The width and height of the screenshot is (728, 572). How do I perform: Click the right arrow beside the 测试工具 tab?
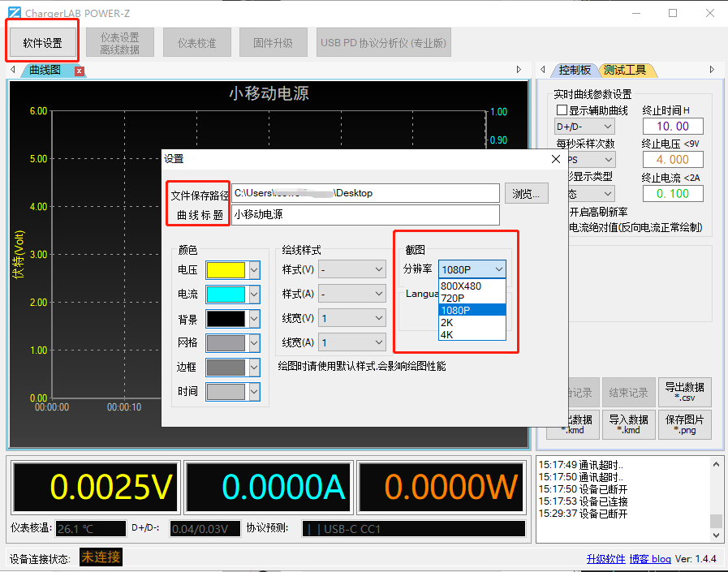713,70
